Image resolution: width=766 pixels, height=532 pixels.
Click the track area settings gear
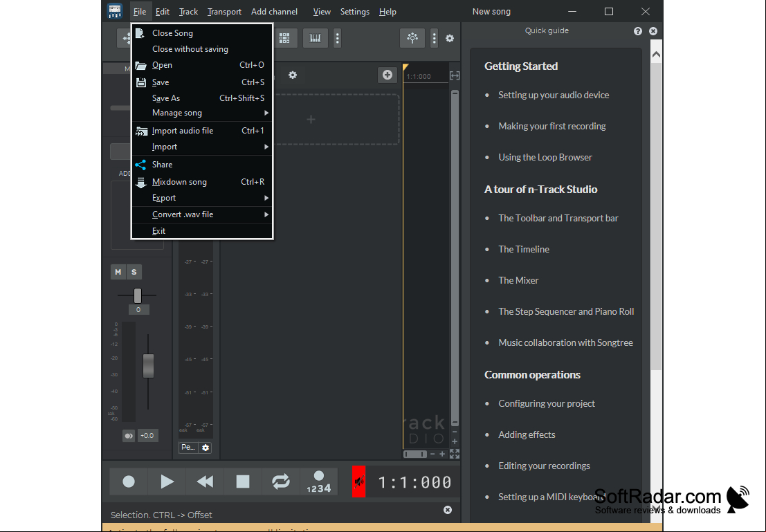point(293,75)
